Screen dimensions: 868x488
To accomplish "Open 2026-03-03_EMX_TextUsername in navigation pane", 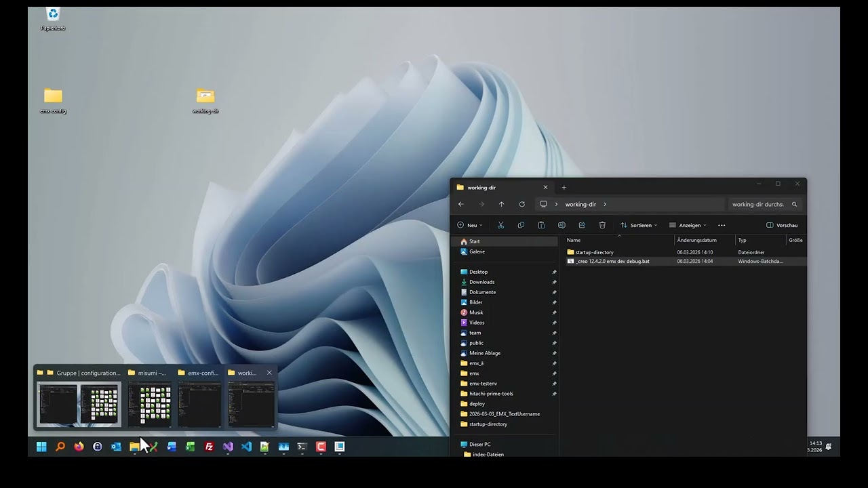I will coord(505,414).
